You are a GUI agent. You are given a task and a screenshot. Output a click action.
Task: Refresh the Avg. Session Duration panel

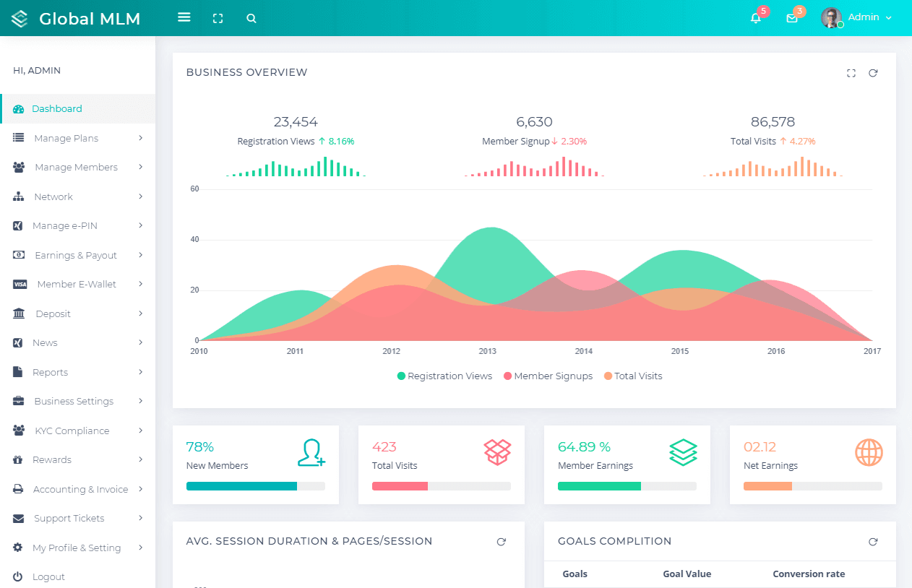(x=501, y=542)
